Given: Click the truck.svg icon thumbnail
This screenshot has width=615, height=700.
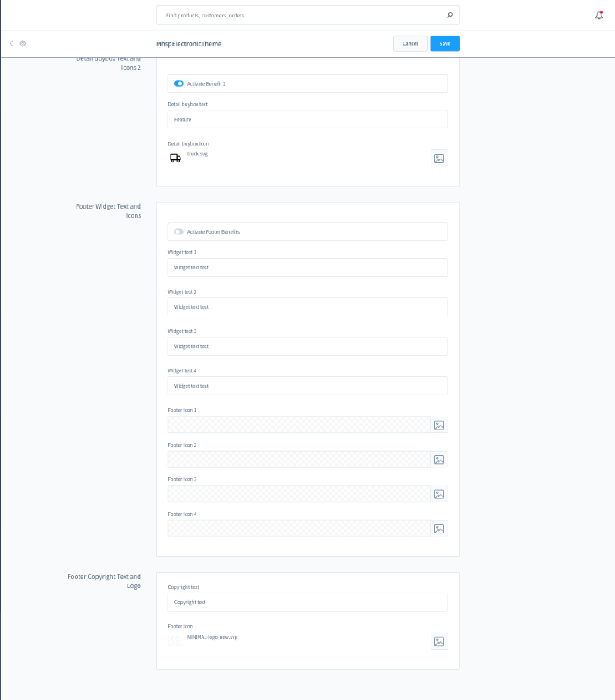Looking at the screenshot, I should click(175, 158).
